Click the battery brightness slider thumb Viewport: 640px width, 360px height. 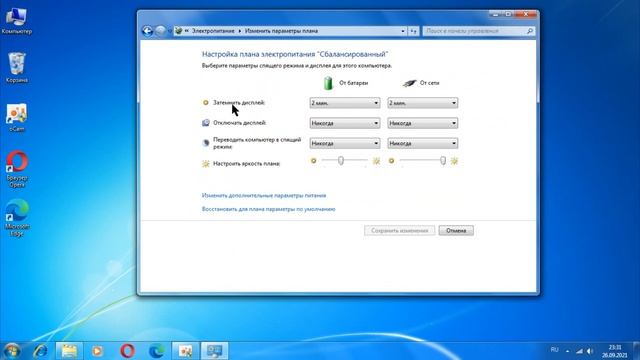[x=341, y=161]
